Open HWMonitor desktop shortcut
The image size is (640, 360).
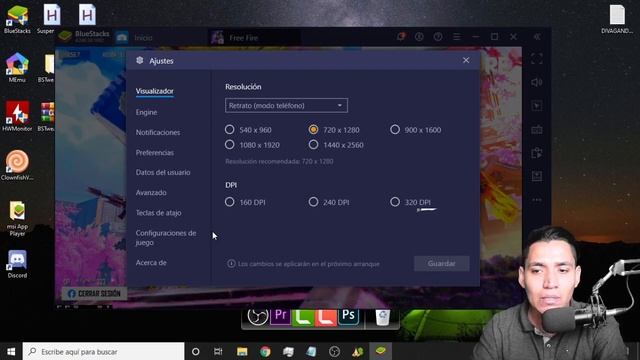pyautogui.click(x=17, y=116)
